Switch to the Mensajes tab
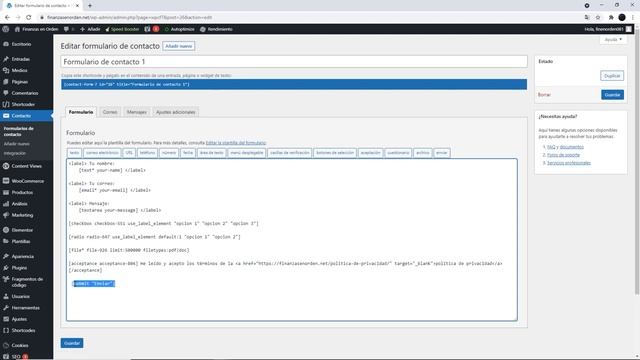The height and width of the screenshot is (360, 640). tap(137, 112)
